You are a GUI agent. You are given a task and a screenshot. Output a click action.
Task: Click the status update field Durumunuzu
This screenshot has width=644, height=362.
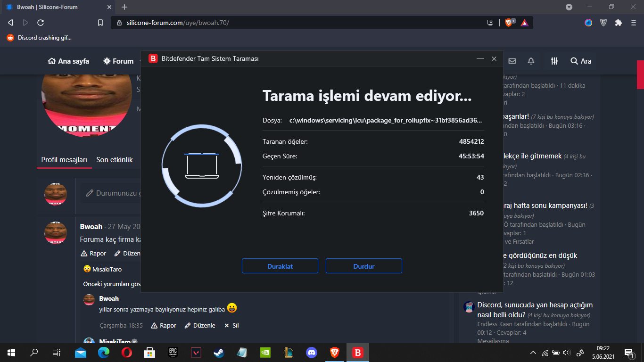click(113, 193)
